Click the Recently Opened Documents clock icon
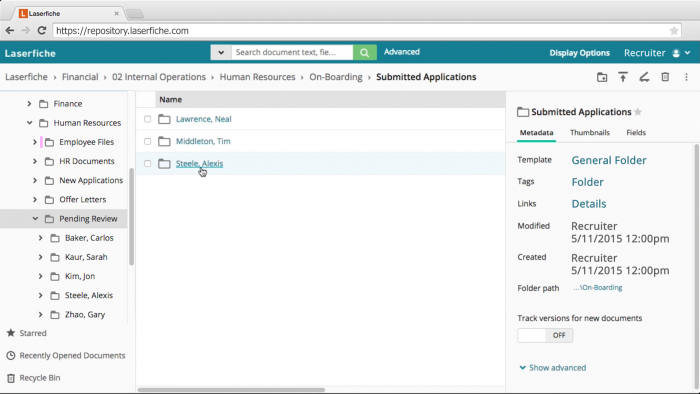This screenshot has height=394, width=700. pyautogui.click(x=11, y=355)
